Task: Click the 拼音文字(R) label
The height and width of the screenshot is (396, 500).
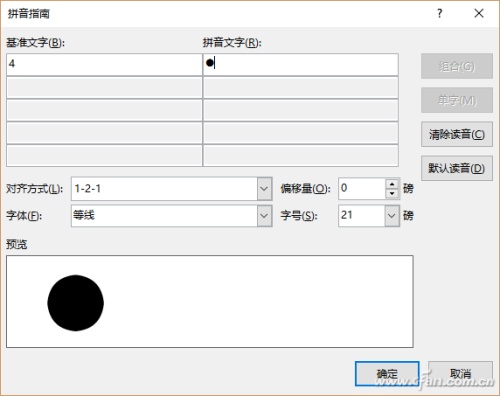Action: click(x=232, y=43)
